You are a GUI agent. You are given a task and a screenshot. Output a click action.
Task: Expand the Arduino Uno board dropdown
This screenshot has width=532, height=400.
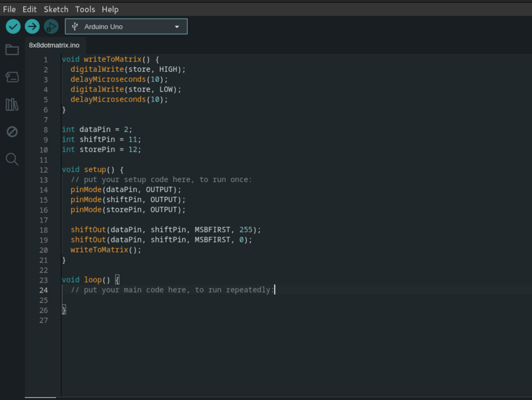click(x=126, y=27)
